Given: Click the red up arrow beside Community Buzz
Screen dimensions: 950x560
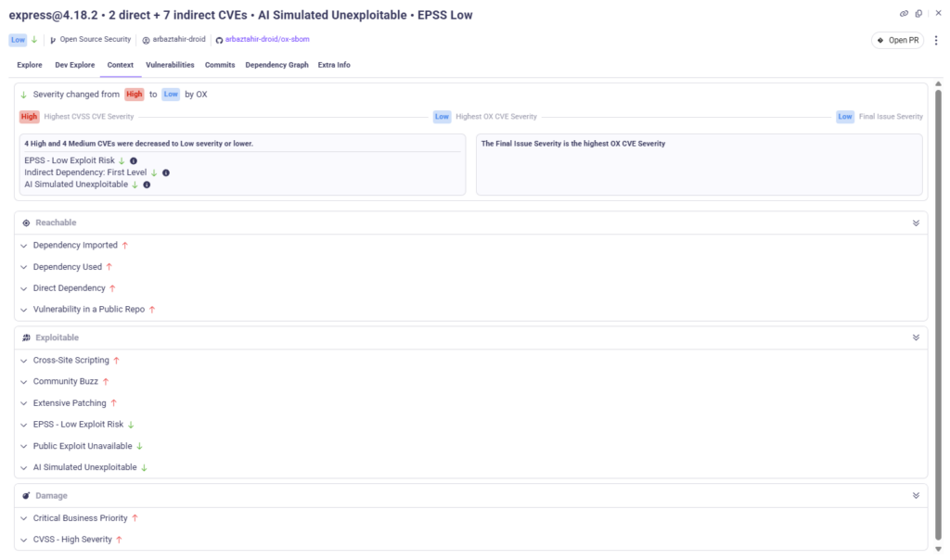Looking at the screenshot, I should (x=106, y=382).
